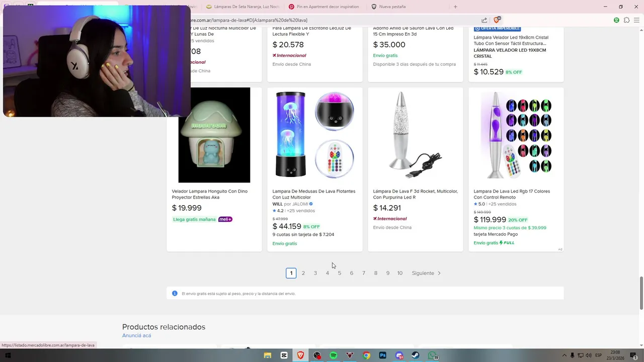Click the volume speaker icon in system tray
Screen dimensions: 644x362
click(x=589, y=355)
